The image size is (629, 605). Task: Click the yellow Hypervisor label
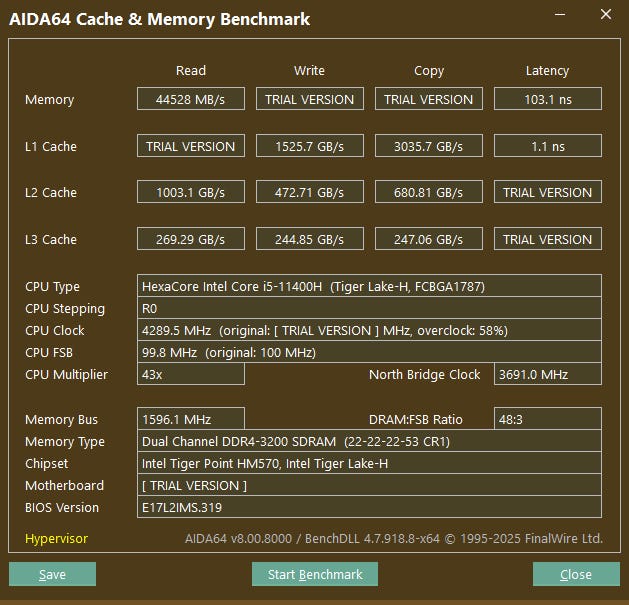click(x=56, y=539)
